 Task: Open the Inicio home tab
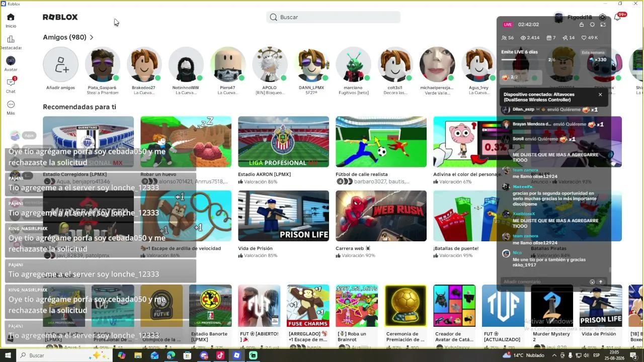11,21
